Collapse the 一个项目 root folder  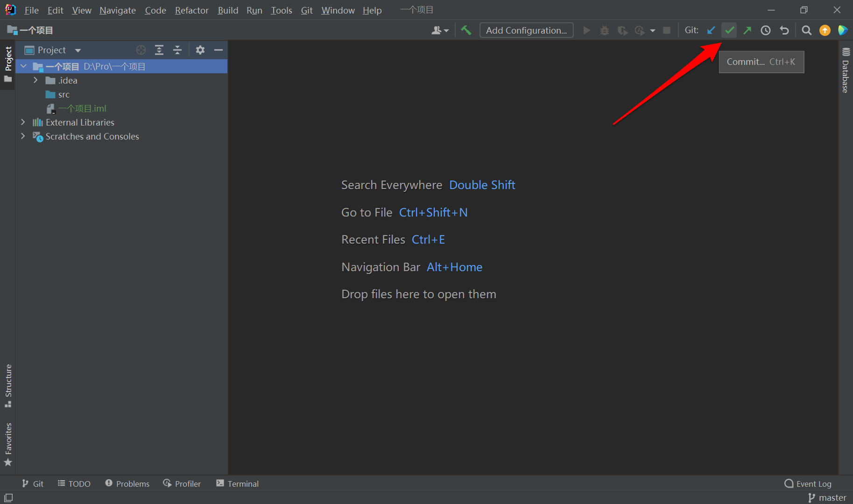pyautogui.click(x=23, y=66)
